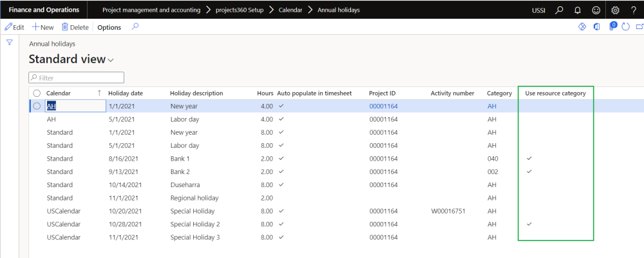
Task: Open the help question mark
Action: tap(634, 10)
